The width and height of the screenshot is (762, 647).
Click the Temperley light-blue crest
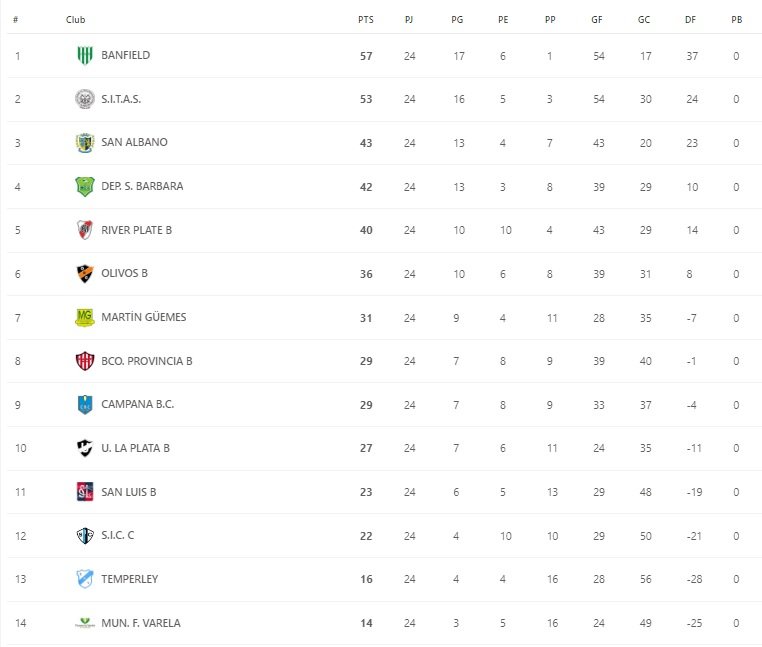pyautogui.click(x=85, y=579)
